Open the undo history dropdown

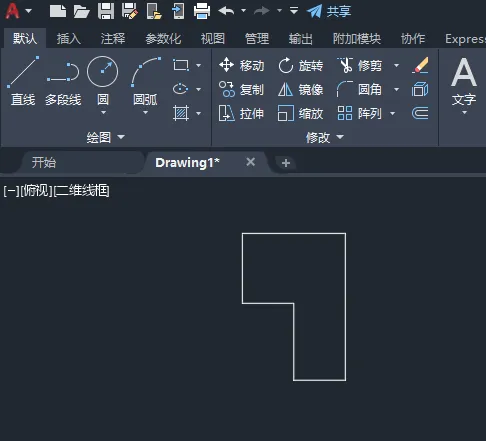click(x=243, y=11)
